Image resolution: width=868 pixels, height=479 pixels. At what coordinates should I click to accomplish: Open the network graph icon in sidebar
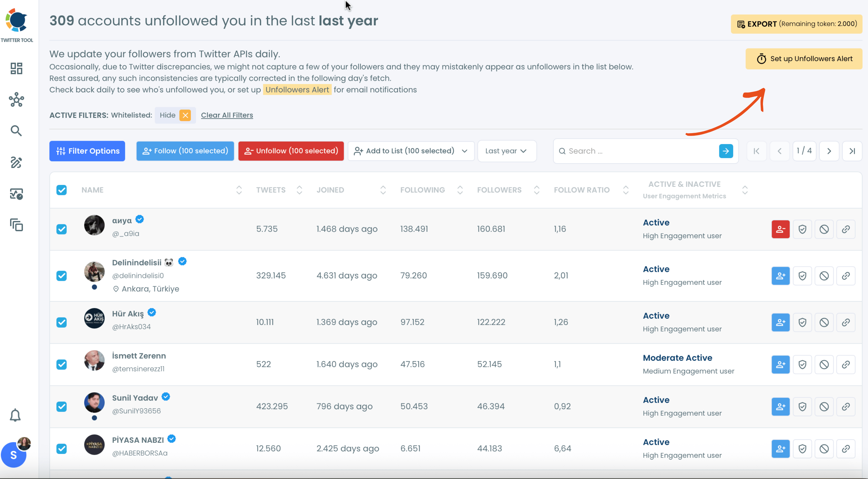coord(16,100)
